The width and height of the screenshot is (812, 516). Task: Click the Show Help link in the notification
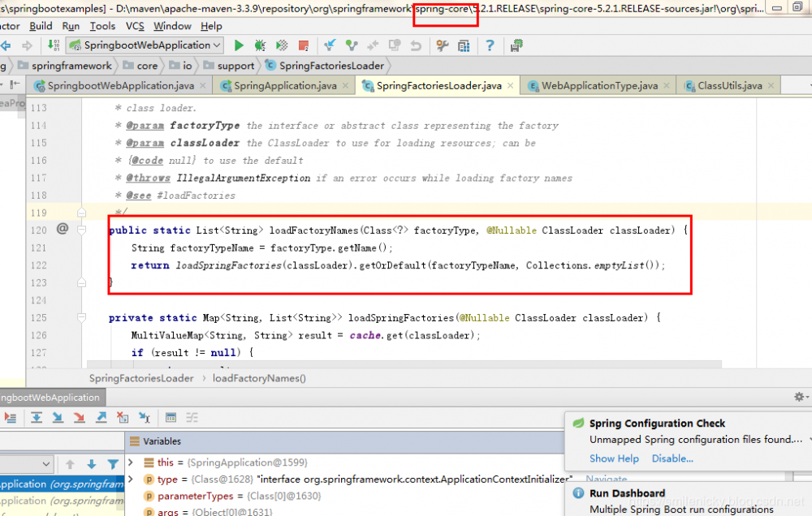(x=614, y=458)
